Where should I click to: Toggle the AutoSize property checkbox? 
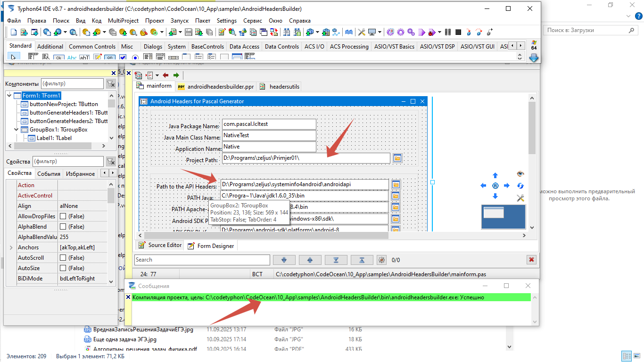[63, 268]
